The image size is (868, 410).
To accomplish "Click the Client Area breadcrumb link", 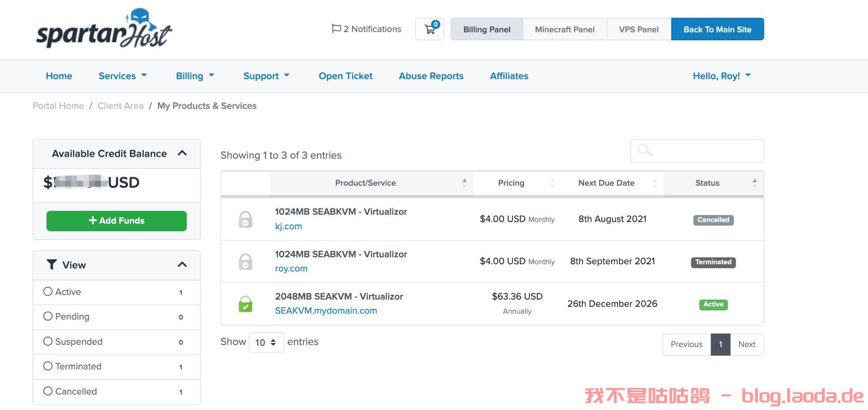I will pyautogui.click(x=120, y=106).
